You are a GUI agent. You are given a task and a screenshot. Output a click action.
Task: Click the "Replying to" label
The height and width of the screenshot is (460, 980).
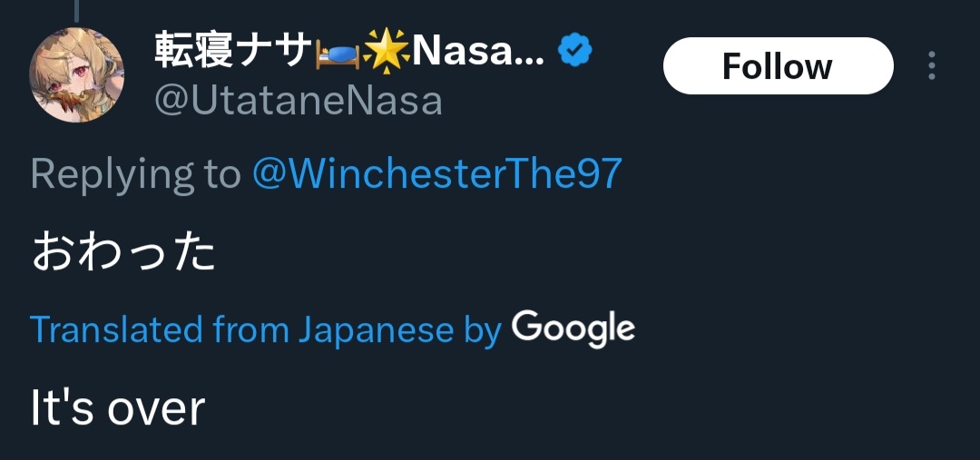click(135, 174)
